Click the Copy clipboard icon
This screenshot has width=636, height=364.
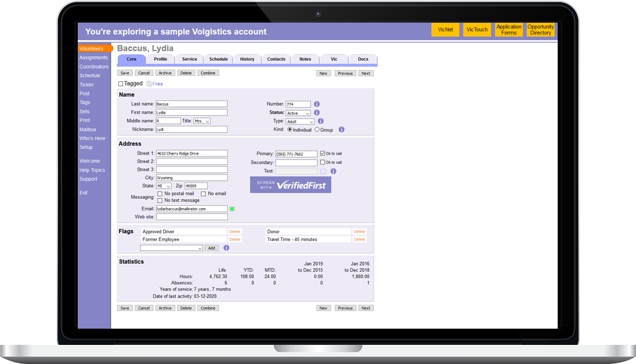pos(149,84)
